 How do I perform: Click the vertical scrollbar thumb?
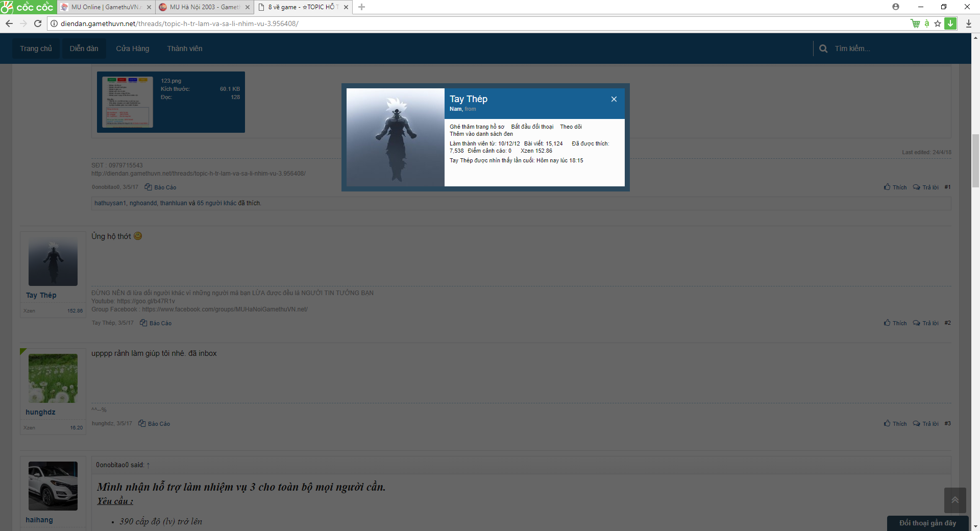975,161
